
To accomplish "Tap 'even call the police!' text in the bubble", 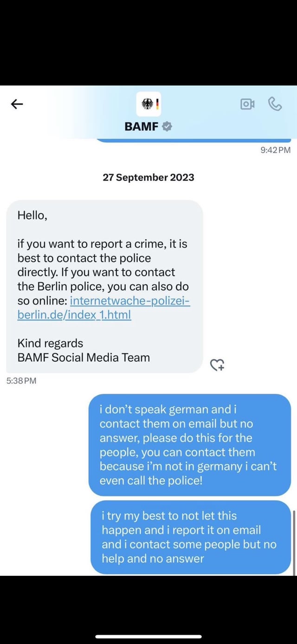I will point(151,481).
